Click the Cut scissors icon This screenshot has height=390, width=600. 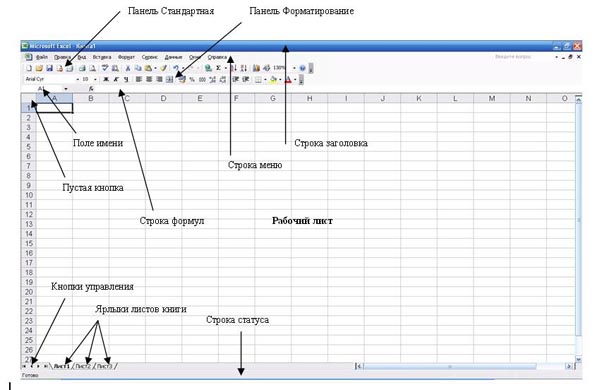click(128, 68)
